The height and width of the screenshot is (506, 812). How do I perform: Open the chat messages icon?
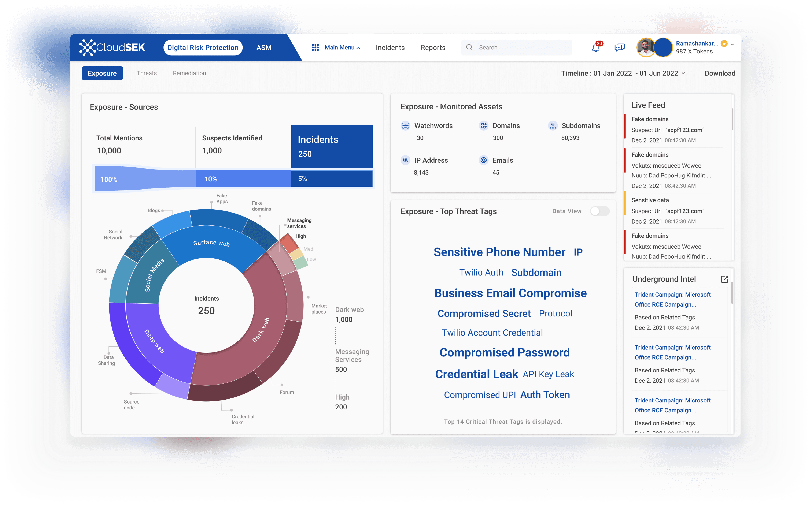619,48
